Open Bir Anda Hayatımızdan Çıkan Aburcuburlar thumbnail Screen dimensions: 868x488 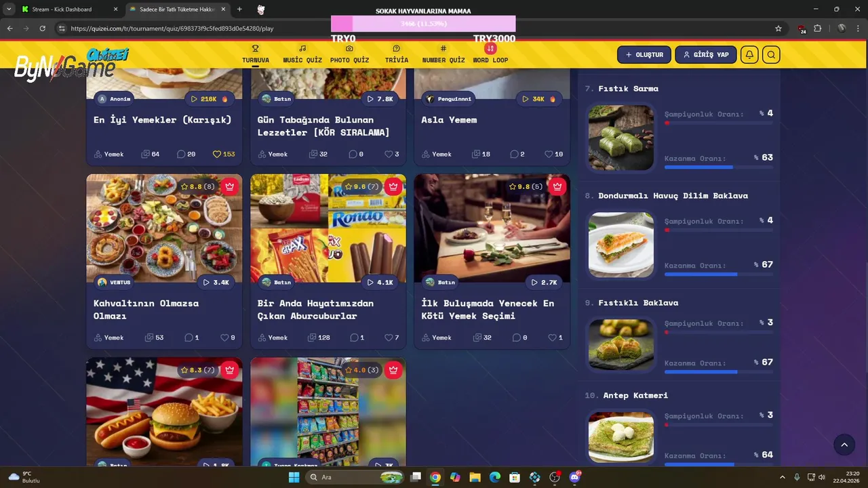[328, 228]
